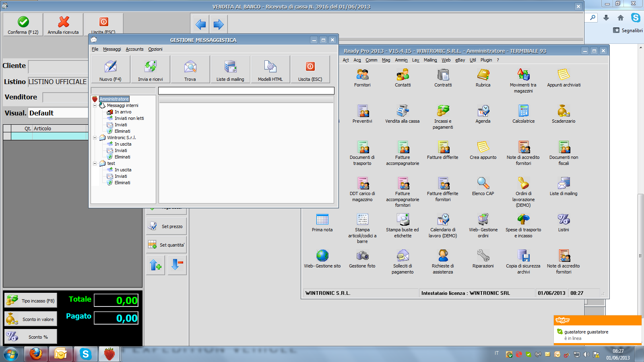Click Sconto in valore button
Viewport: 644px width, 362px height.
tap(31, 319)
